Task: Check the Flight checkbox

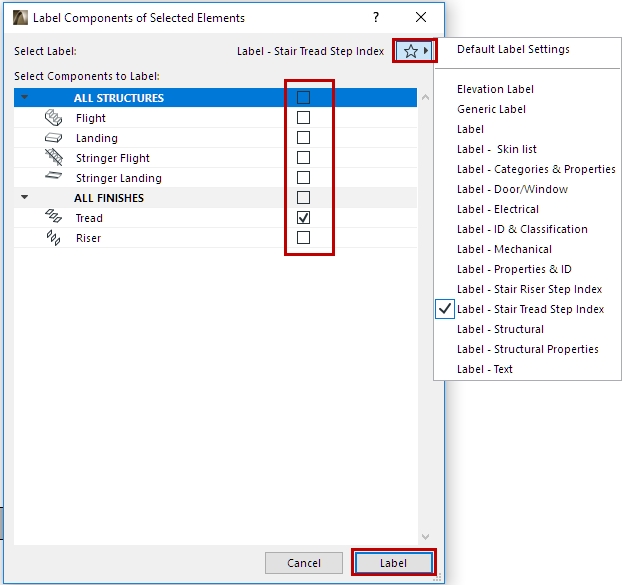Action: coord(303,118)
